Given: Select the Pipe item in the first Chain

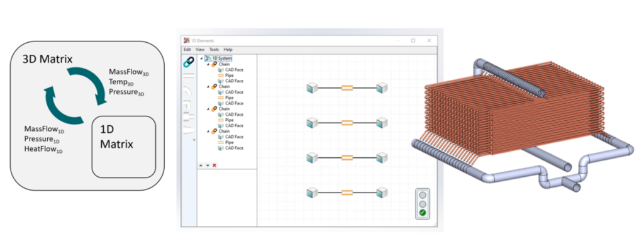Looking at the screenshot, I should [226, 76].
